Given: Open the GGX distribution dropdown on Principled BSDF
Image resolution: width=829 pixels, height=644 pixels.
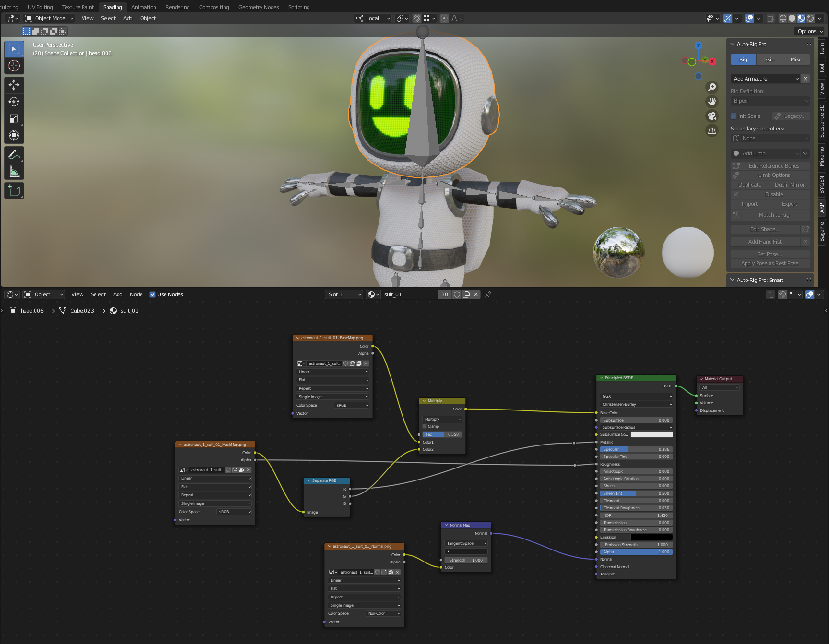Looking at the screenshot, I should pyautogui.click(x=636, y=396).
